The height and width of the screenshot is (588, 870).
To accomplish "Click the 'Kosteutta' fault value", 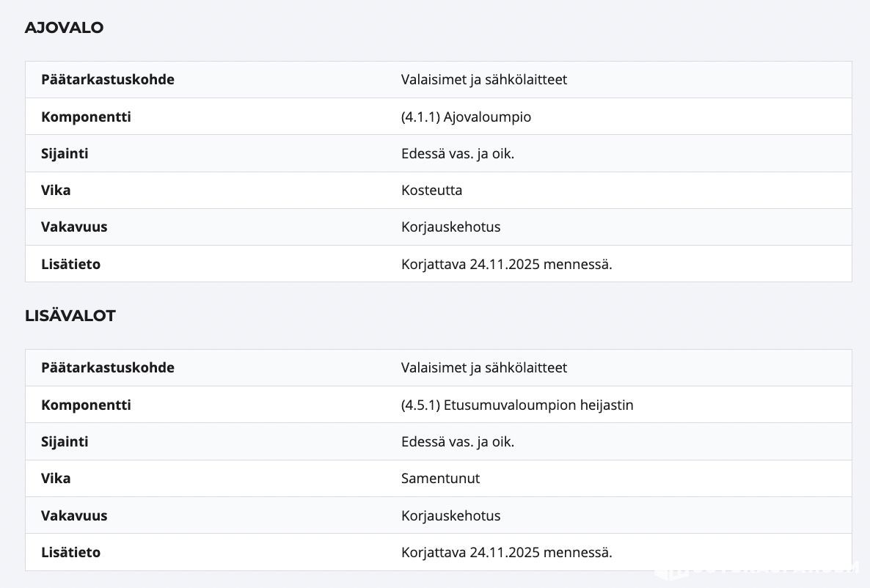I will (431, 191).
